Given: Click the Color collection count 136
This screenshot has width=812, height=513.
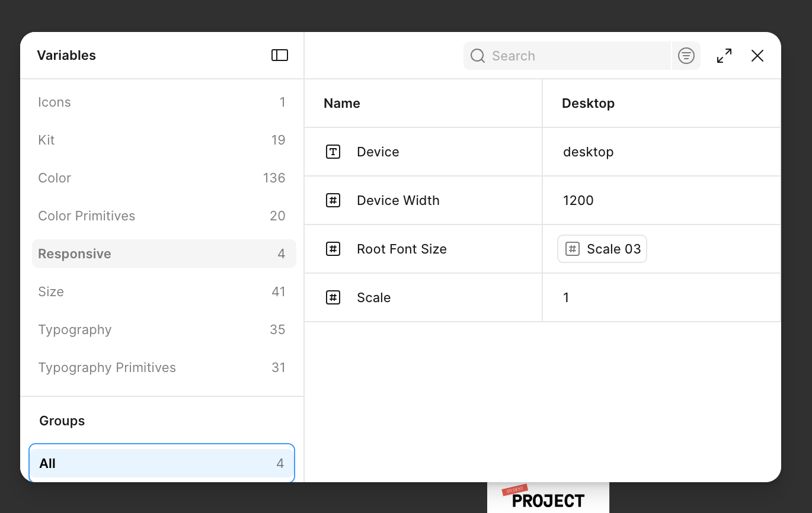Looking at the screenshot, I should click(274, 178).
